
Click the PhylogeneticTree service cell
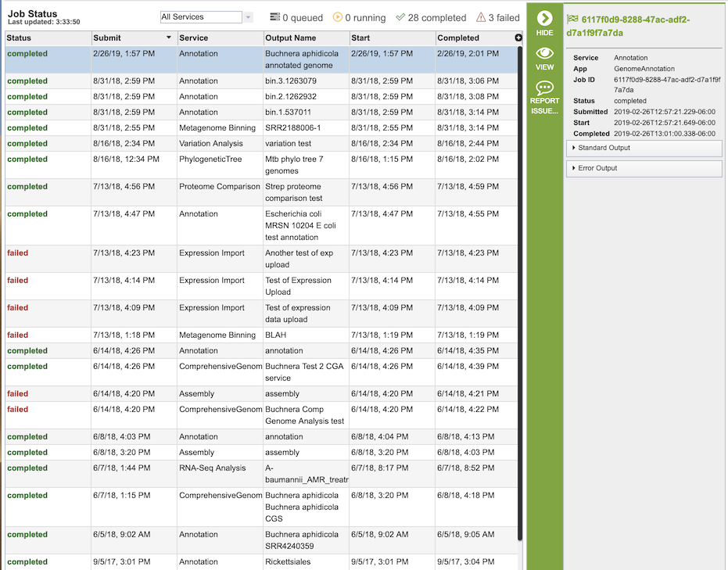point(220,165)
